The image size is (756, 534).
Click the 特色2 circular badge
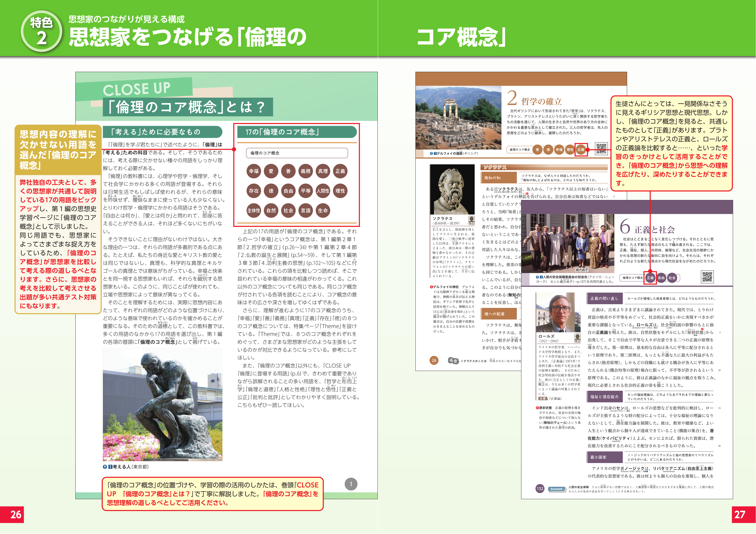coord(41,31)
